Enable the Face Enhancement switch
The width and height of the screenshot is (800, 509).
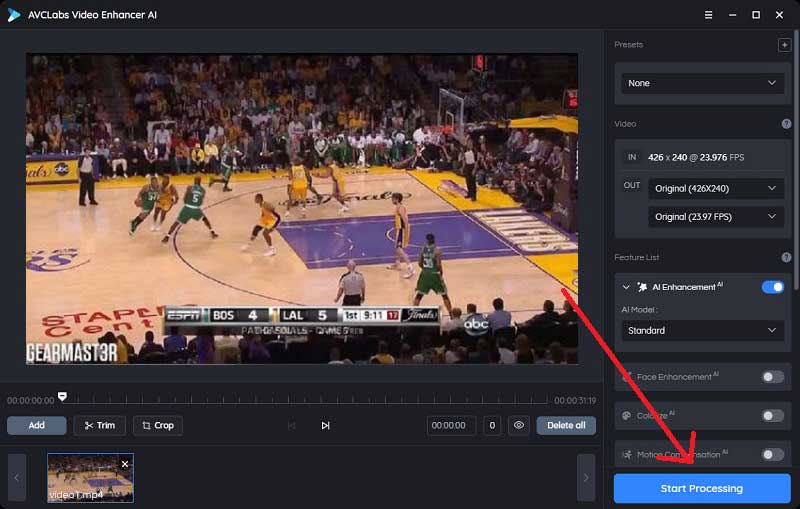[x=772, y=377]
